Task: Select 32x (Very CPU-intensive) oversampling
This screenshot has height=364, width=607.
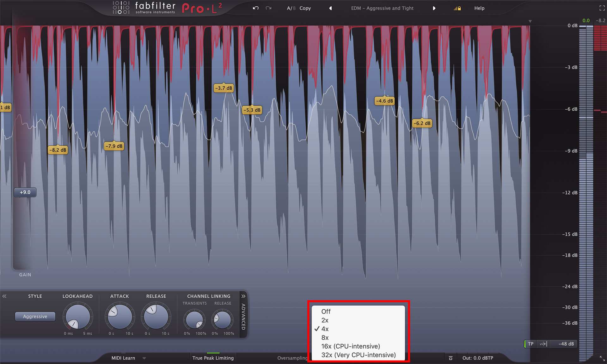Action: [x=358, y=355]
